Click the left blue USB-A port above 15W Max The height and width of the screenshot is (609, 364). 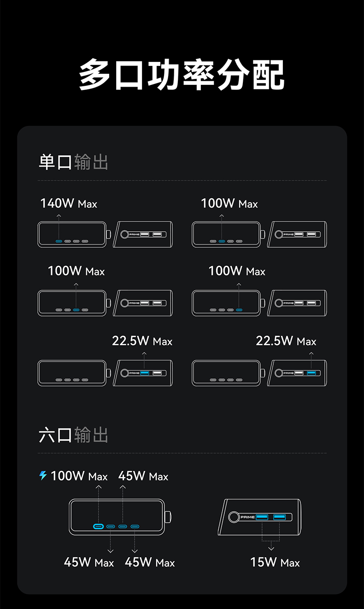[262, 517]
